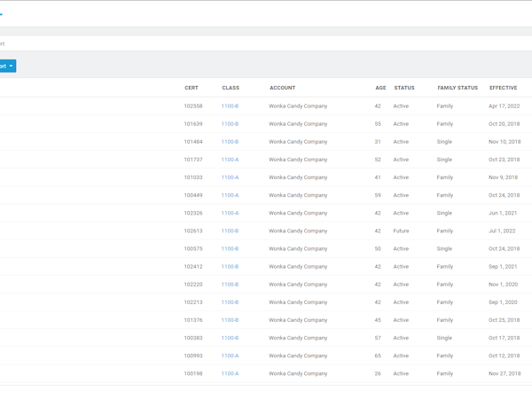
Task: Open class 1100-B link for cert 101639
Action: click(230, 124)
